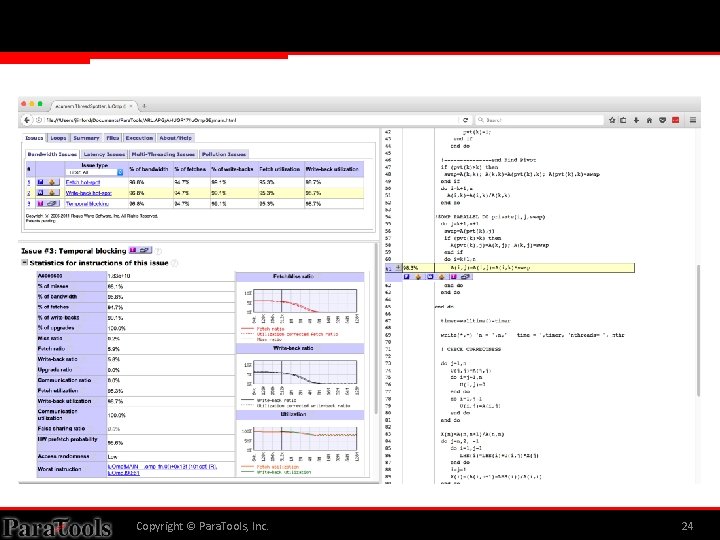Viewport: 720px width, 540px height.
Task: Go back with the browser back arrow
Action: 27,120
